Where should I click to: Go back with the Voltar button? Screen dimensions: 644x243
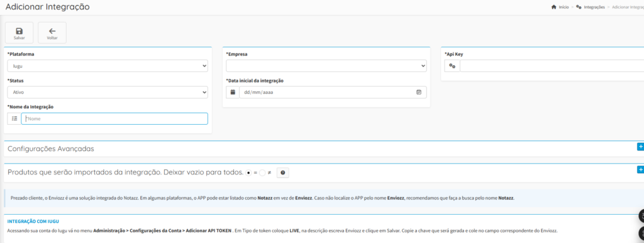[x=52, y=33]
